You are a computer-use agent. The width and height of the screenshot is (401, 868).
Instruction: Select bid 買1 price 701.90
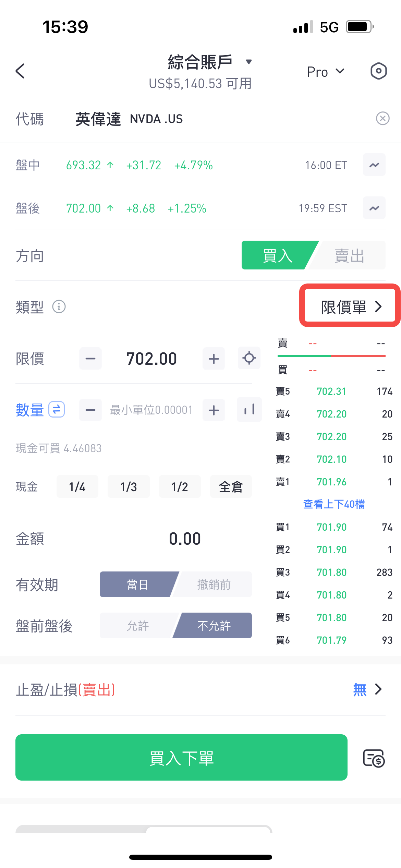click(x=331, y=527)
